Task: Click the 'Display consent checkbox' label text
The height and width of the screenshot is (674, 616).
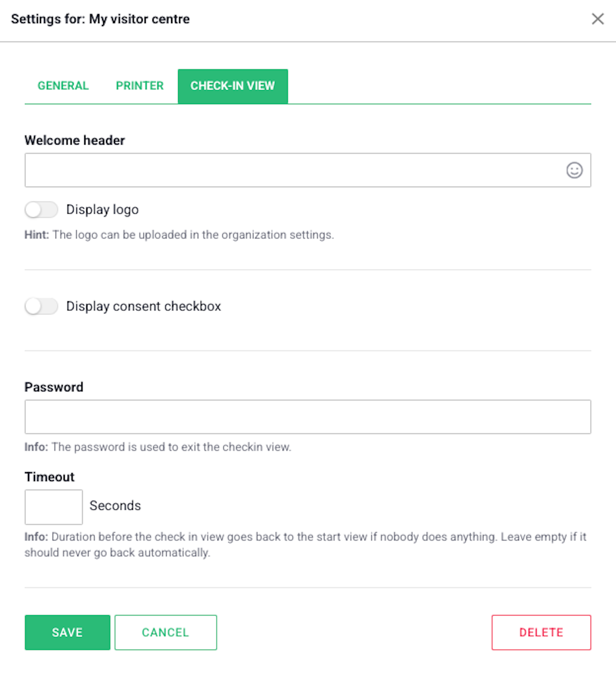Action: 143,306
